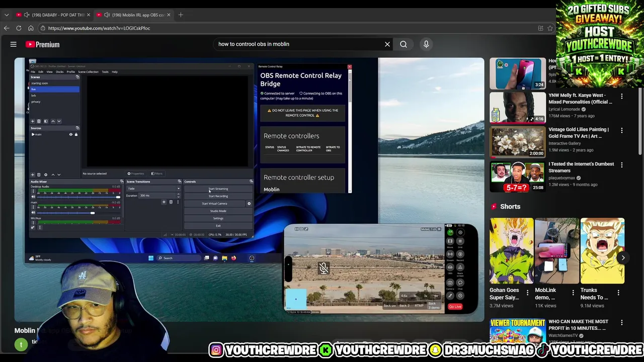Click the YouTube magnifier search button
The image size is (644, 362).
404,44
